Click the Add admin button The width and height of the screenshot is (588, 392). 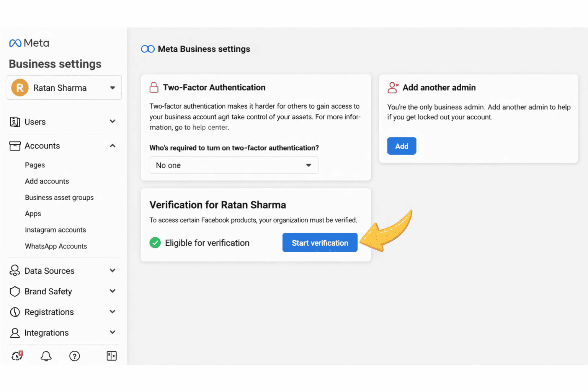click(x=402, y=146)
